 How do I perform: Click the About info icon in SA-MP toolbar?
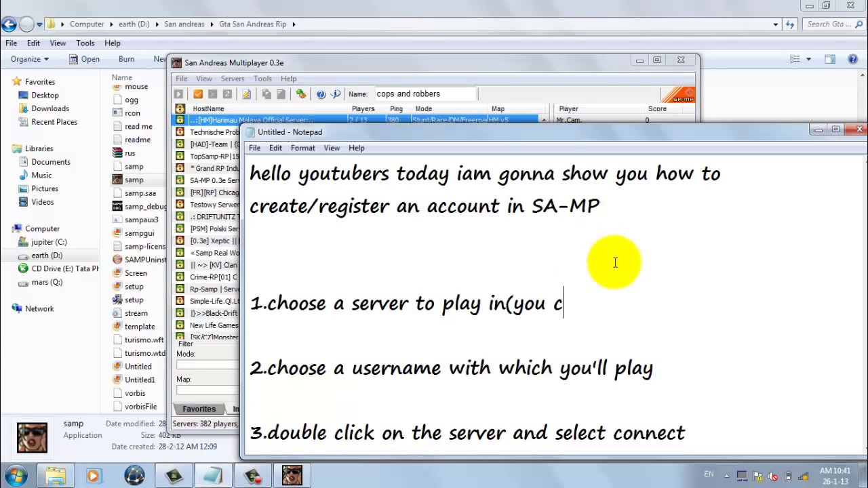pos(336,94)
